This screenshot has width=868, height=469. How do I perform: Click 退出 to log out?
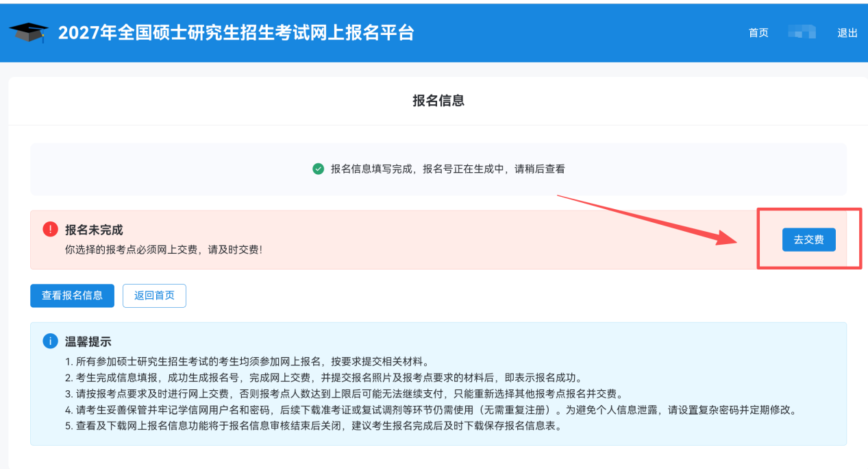[x=847, y=33]
